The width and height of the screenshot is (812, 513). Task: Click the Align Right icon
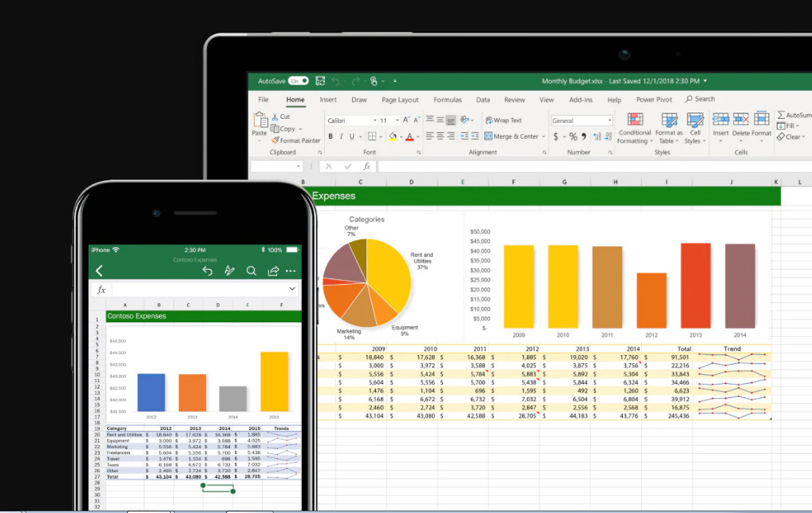pyautogui.click(x=451, y=136)
